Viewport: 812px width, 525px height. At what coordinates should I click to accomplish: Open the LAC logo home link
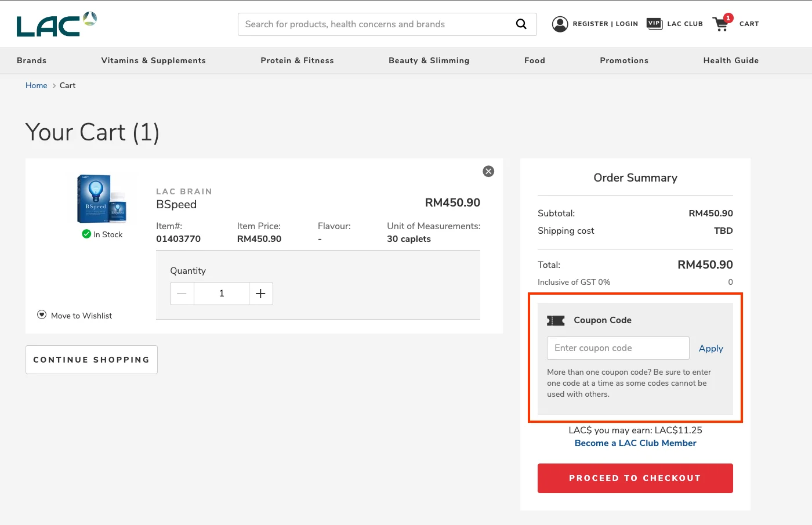56,24
